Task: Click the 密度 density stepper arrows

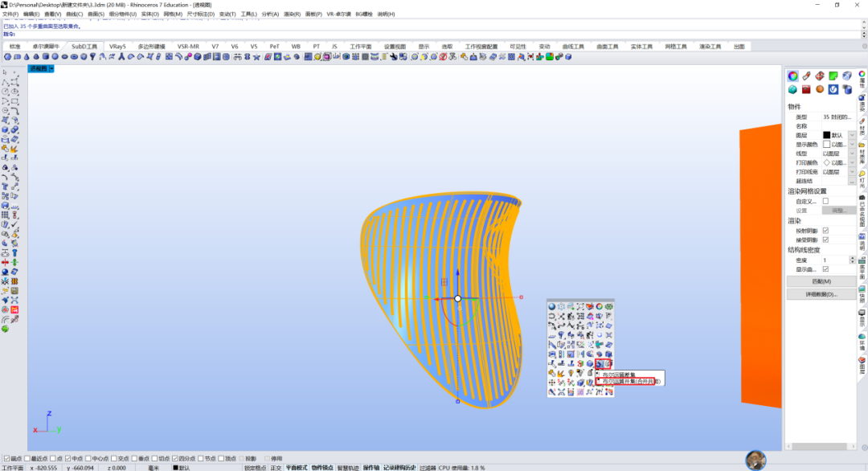Action: [853, 260]
